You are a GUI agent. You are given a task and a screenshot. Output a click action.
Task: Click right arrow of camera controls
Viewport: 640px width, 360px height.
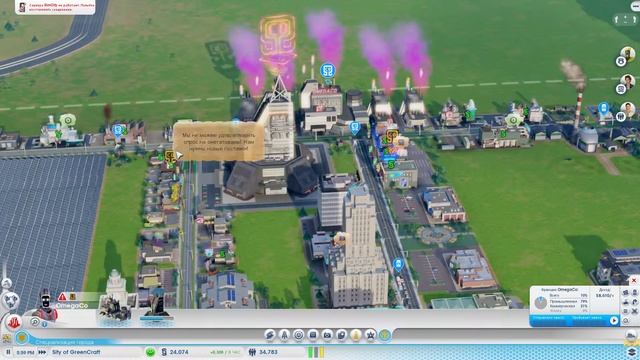(x=635, y=20)
